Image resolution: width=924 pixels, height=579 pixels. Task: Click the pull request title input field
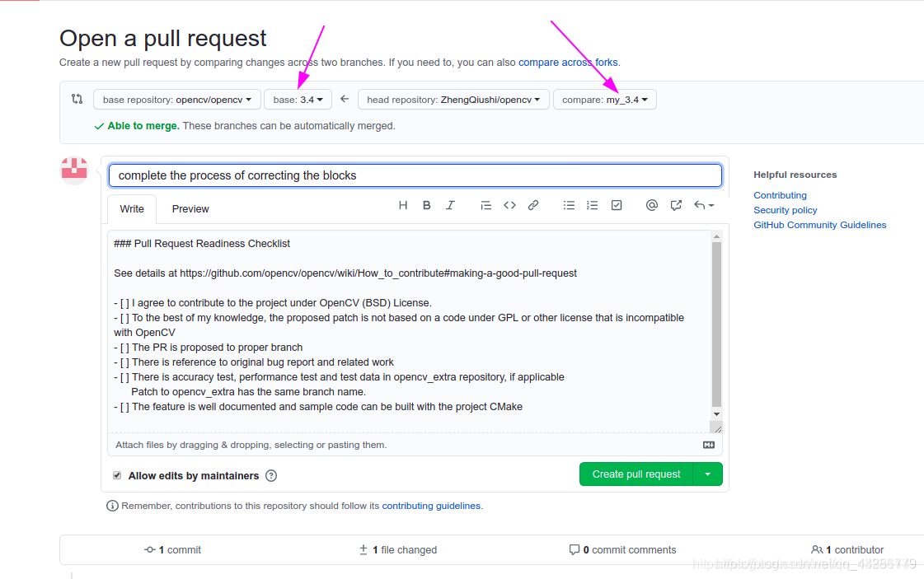[415, 175]
